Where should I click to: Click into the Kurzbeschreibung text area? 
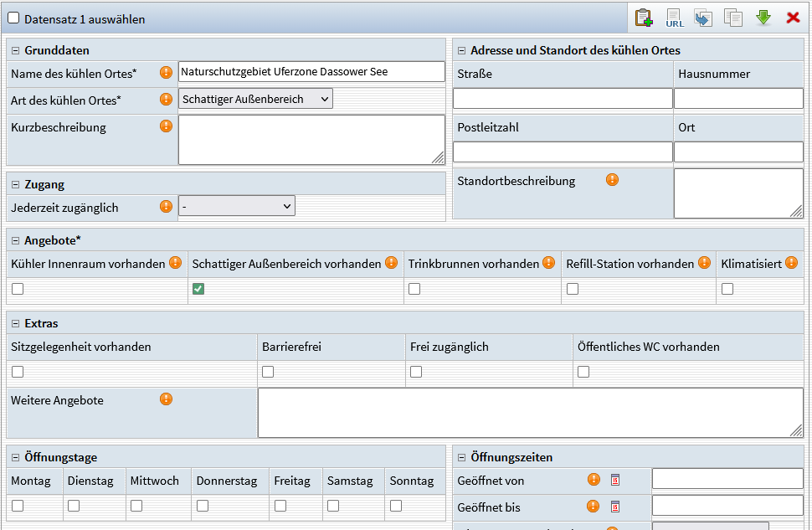[x=311, y=140]
